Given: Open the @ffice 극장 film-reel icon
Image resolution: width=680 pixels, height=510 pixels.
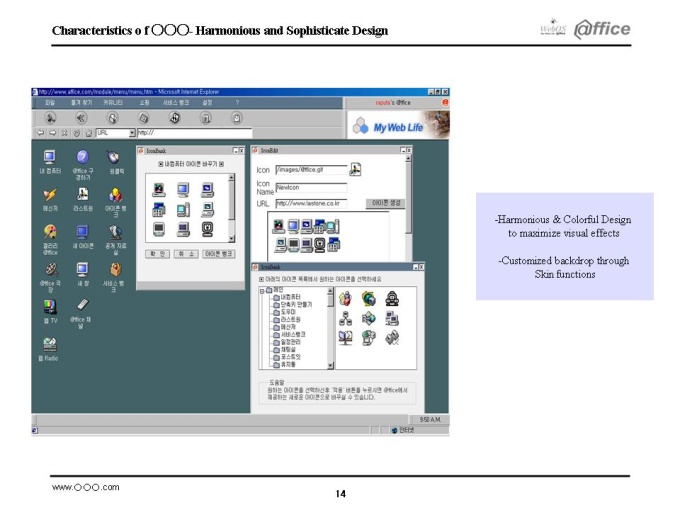Looking at the screenshot, I should 51,269.
